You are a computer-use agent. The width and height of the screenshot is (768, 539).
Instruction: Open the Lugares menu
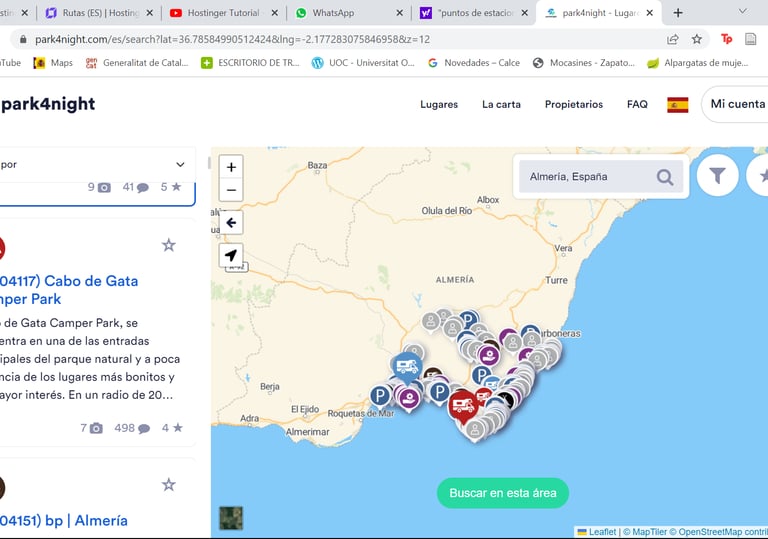(439, 104)
